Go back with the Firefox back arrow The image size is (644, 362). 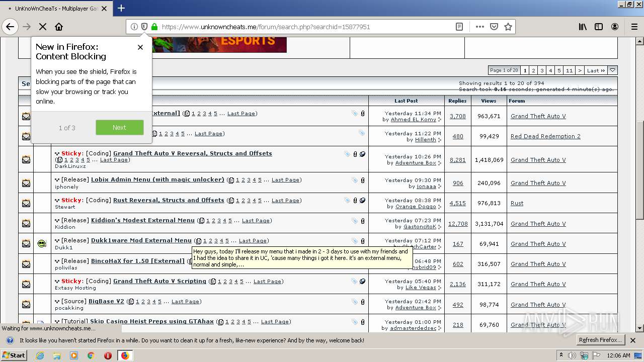tap(10, 27)
